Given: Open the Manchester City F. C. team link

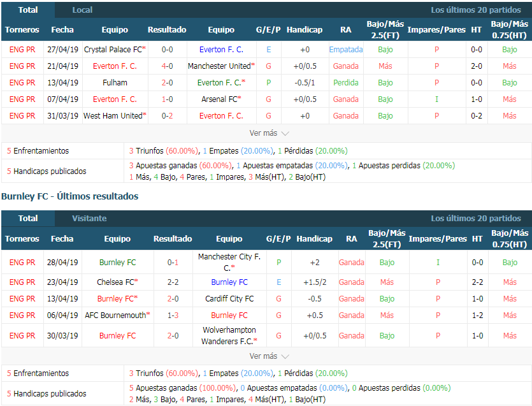Looking at the screenshot, I should [229, 262].
